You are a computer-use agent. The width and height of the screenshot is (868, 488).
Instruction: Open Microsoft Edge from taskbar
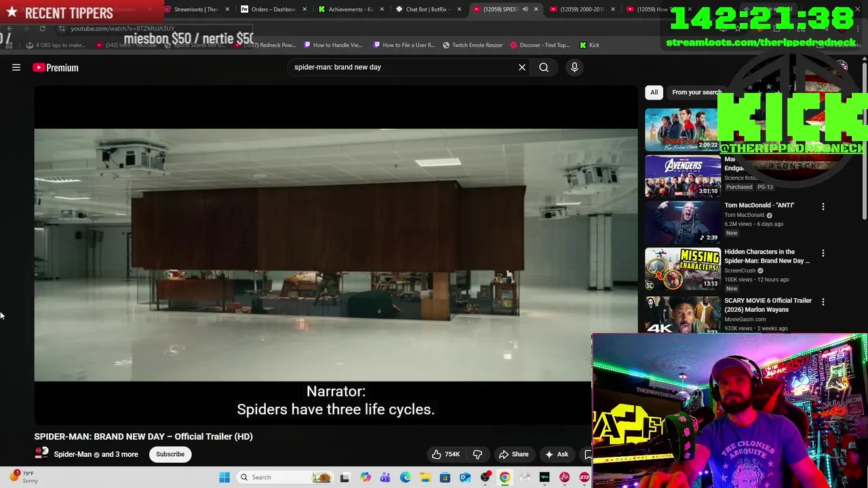pyautogui.click(x=406, y=477)
